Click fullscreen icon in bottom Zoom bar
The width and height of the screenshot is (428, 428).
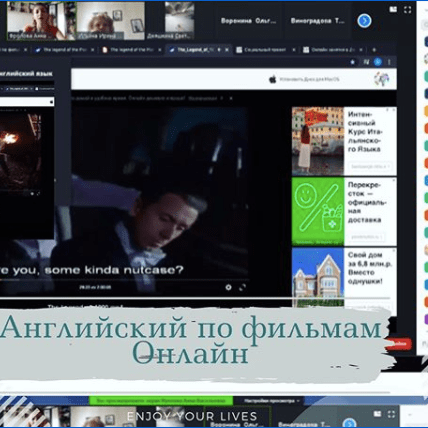[391, 414]
